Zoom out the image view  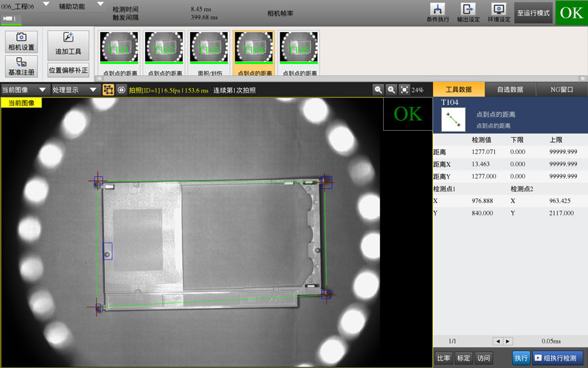click(x=378, y=89)
